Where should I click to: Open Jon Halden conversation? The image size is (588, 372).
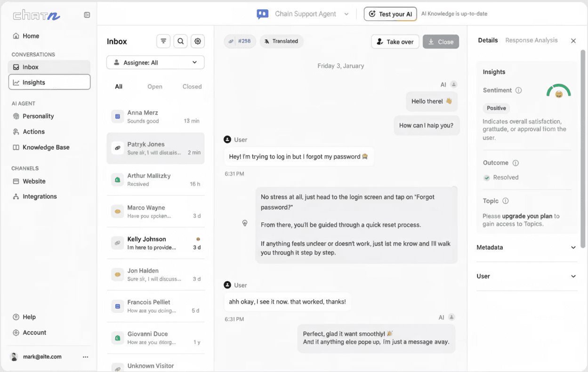(x=155, y=275)
